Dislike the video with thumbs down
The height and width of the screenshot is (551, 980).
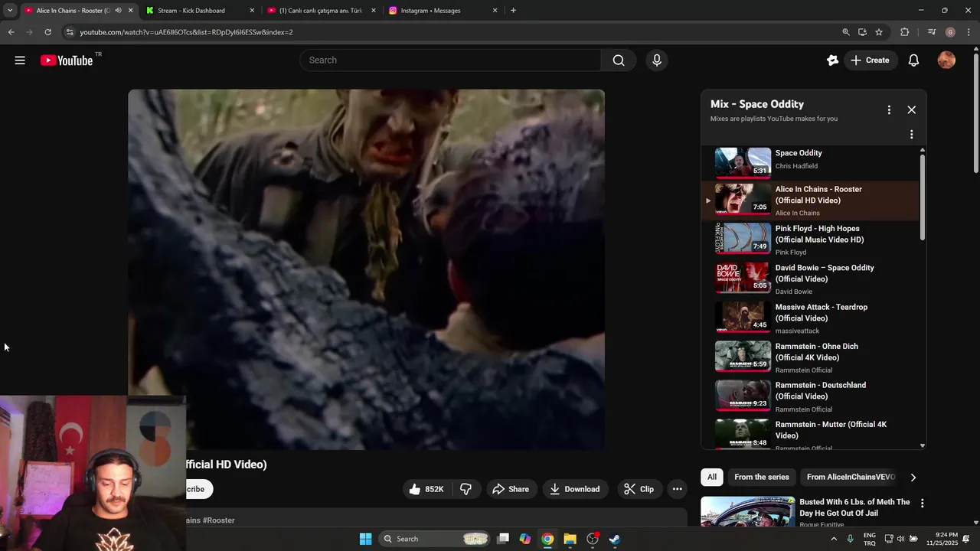tap(465, 489)
